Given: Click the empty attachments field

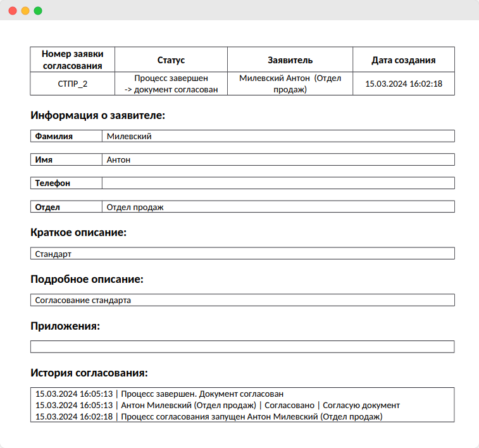Looking at the screenshot, I should coord(242,347).
